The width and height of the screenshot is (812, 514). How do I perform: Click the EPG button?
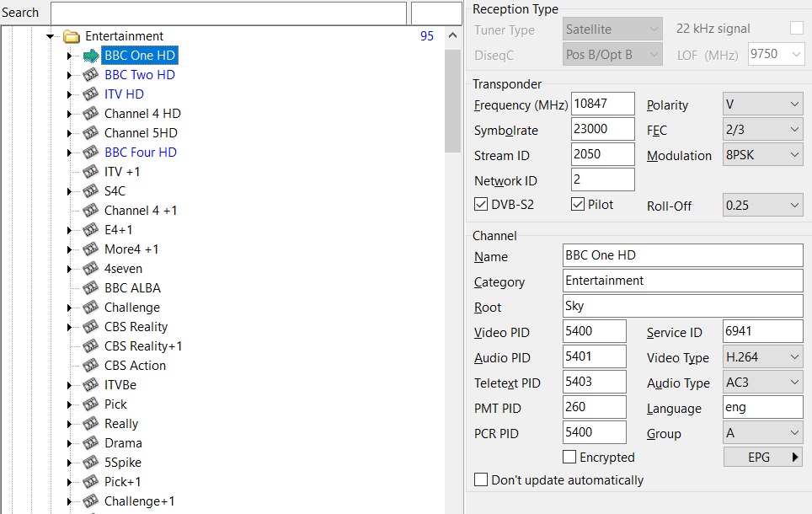(x=762, y=458)
